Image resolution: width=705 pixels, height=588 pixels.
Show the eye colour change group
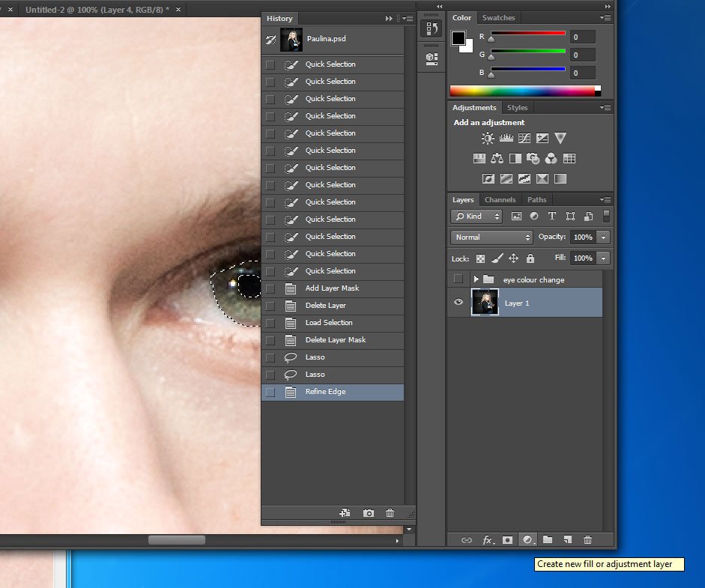pos(459,279)
